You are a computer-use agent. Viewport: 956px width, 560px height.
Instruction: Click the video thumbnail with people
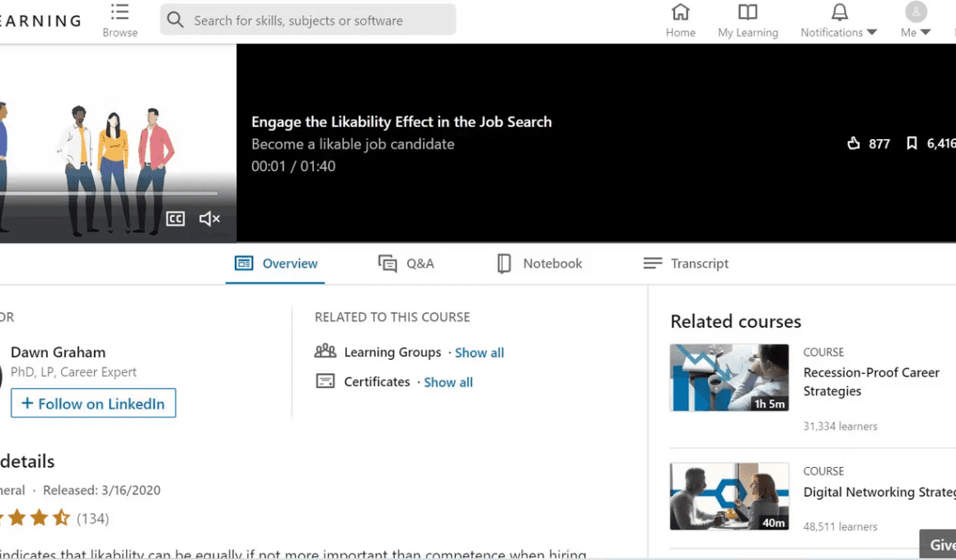pyautogui.click(x=118, y=143)
